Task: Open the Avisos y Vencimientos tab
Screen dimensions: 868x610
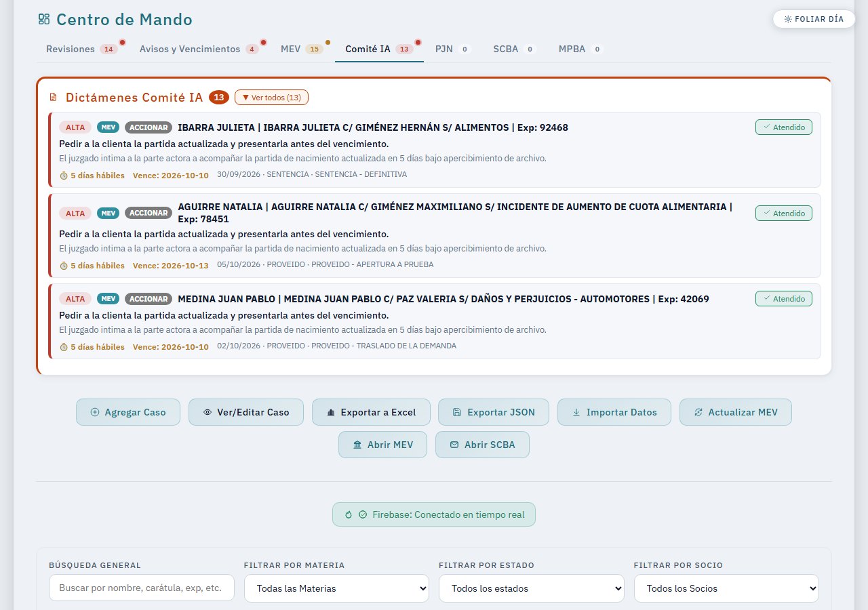Action: coord(199,49)
